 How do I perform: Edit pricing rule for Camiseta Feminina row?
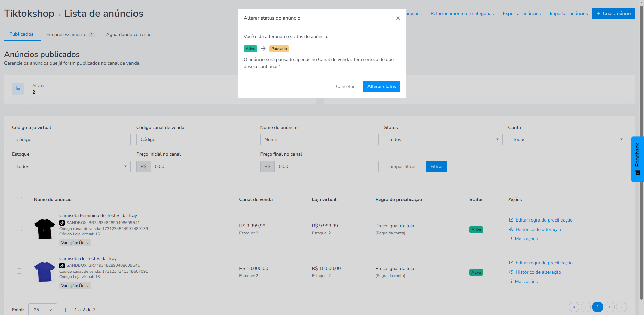point(541,220)
